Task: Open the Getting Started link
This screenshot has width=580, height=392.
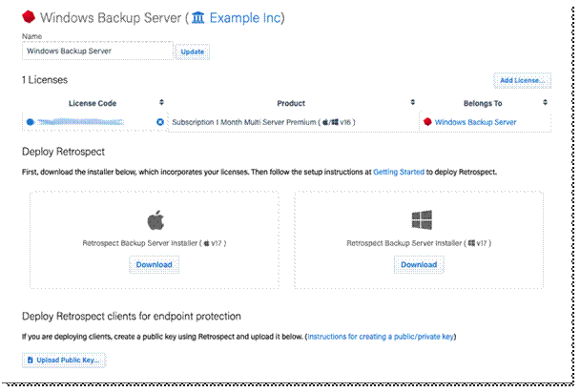Action: click(x=399, y=172)
